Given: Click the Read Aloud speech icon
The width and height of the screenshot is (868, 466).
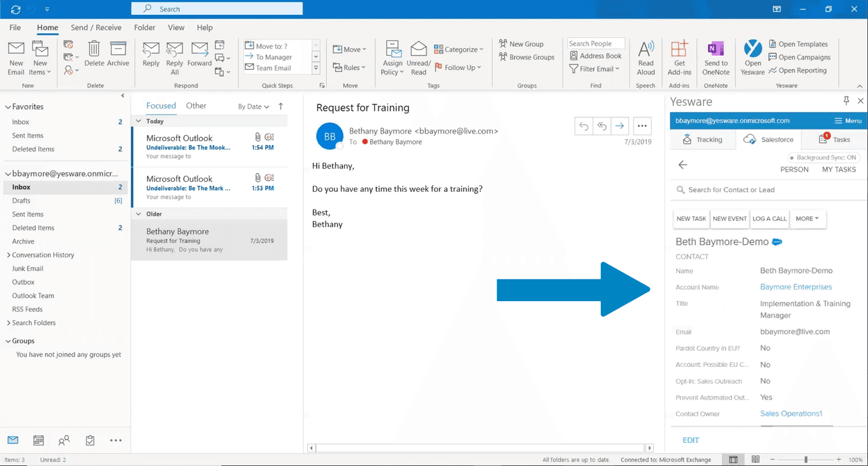Looking at the screenshot, I should tap(645, 56).
